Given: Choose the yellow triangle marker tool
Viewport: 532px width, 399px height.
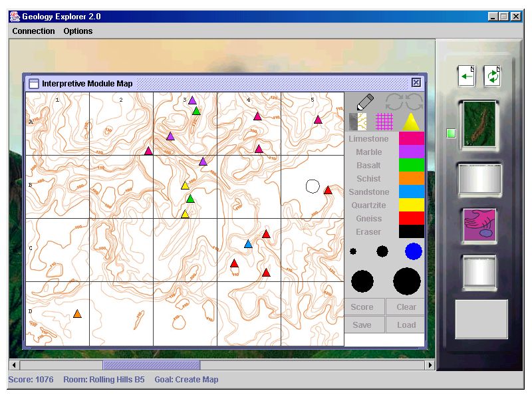Looking at the screenshot, I should click(410, 122).
